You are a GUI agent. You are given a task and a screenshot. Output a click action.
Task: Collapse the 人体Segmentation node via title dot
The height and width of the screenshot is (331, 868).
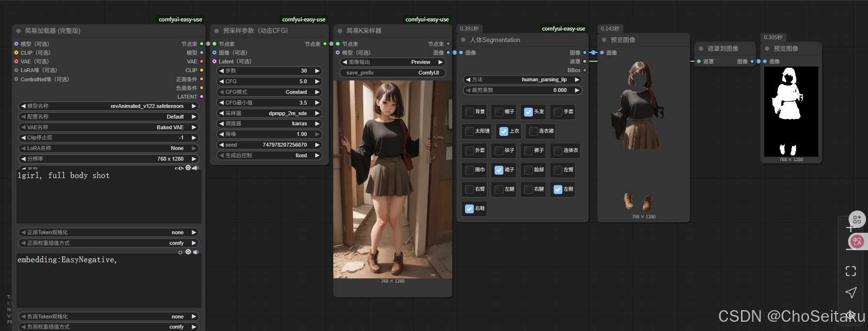point(463,40)
